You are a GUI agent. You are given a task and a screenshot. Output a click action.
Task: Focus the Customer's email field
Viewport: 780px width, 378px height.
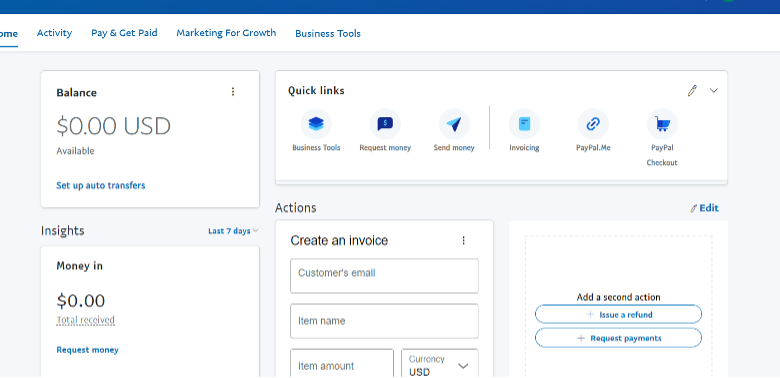[x=385, y=276]
